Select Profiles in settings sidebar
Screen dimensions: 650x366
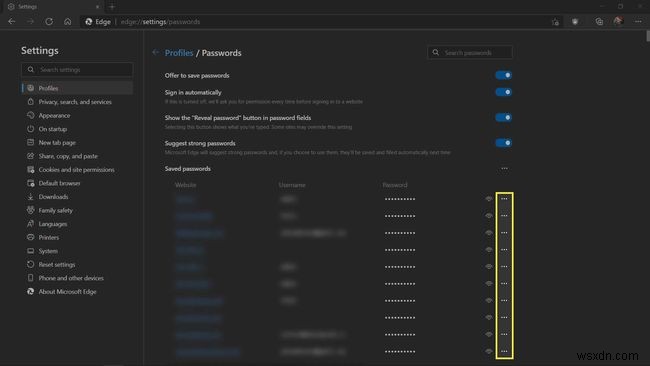tap(77, 88)
